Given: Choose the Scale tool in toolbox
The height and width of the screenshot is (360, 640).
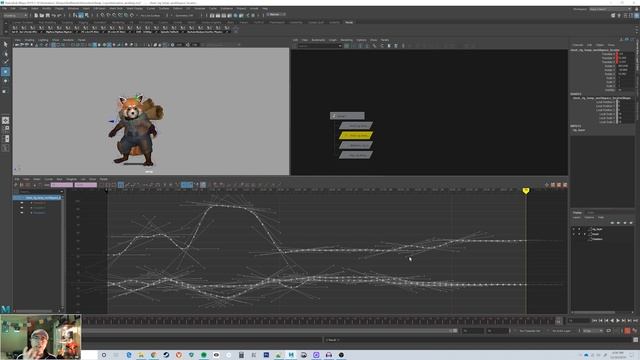Looking at the screenshot, I should tap(5, 91).
